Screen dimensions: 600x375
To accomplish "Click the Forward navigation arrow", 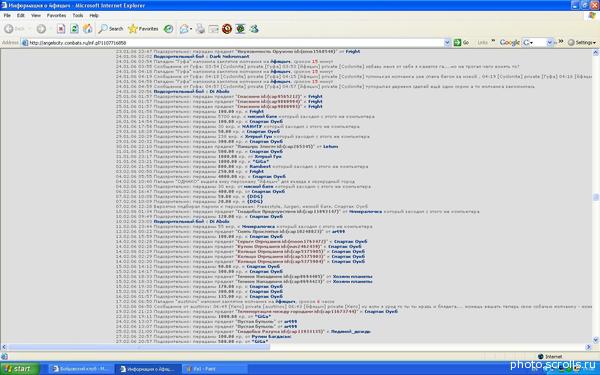I will tap(41, 29).
